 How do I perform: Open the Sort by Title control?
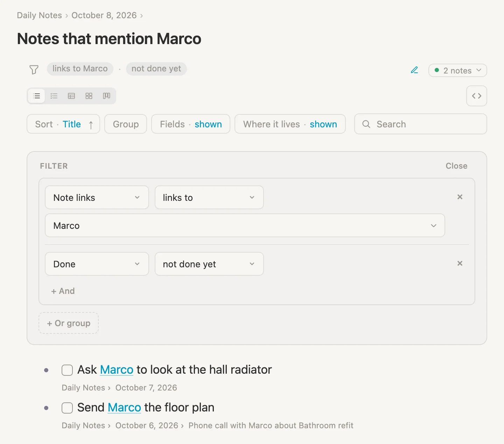tap(63, 124)
